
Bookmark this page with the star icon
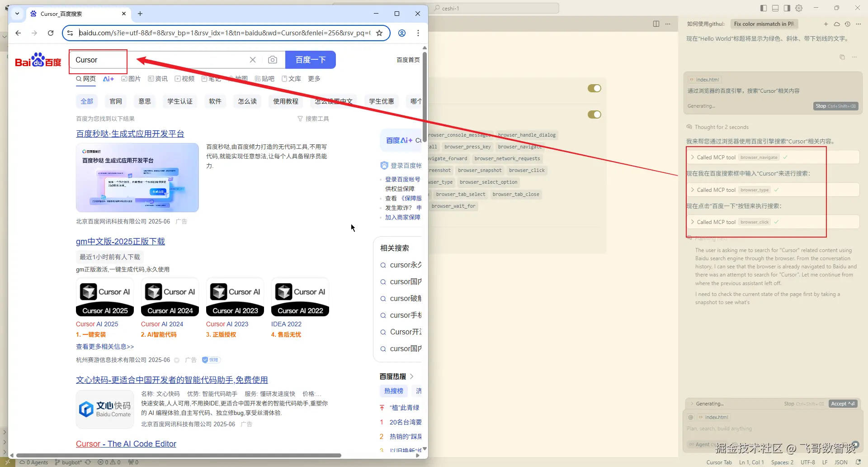click(379, 33)
